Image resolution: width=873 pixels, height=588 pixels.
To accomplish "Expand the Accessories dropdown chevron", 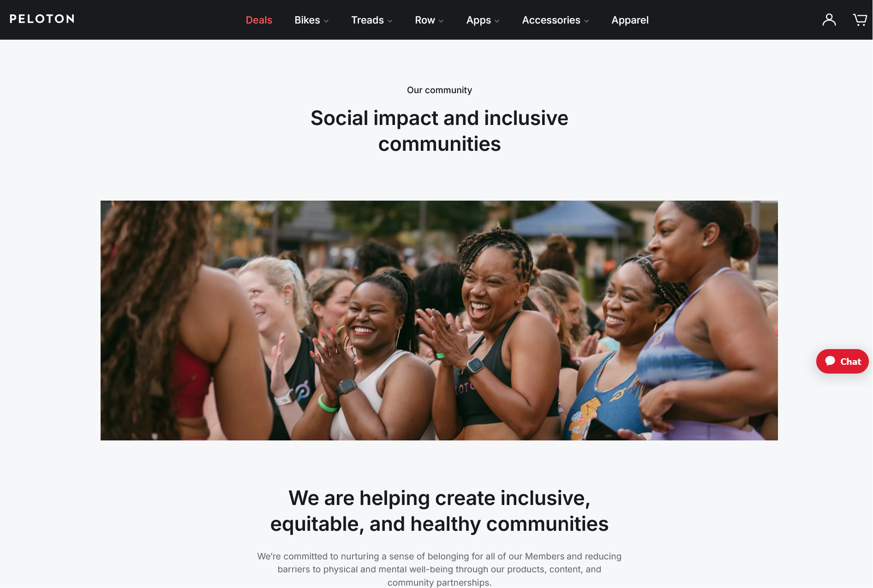I will 586,21.
